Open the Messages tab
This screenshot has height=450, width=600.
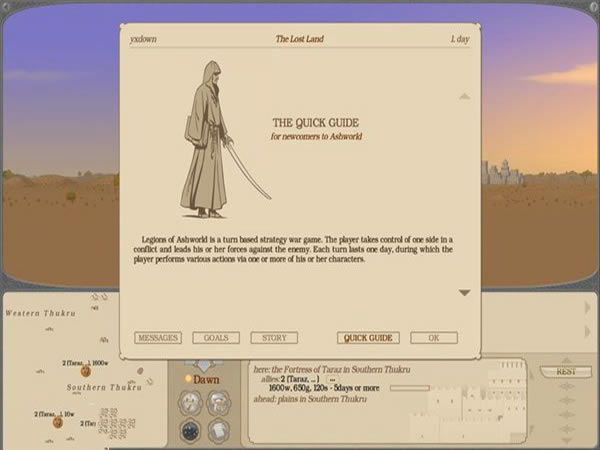[x=157, y=338]
